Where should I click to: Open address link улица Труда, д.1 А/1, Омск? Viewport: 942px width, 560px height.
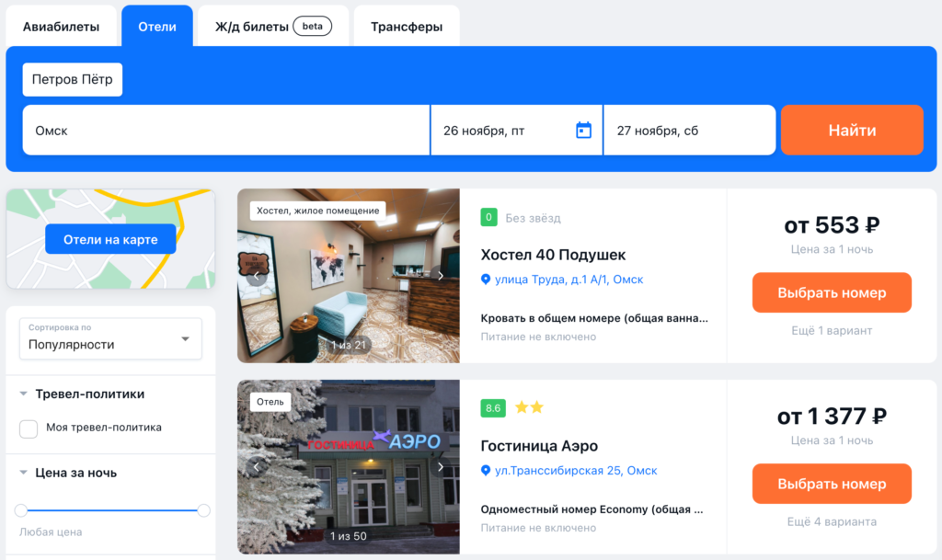tap(569, 280)
